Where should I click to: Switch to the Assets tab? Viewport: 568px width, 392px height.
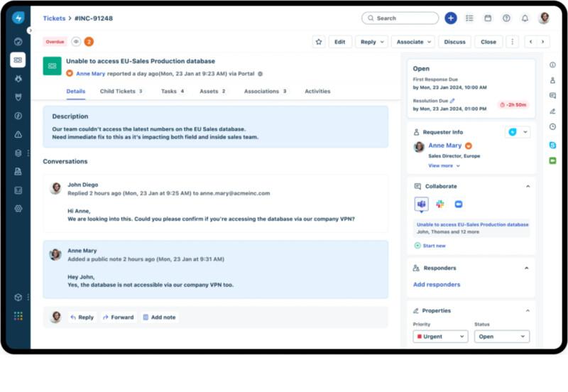pyautogui.click(x=212, y=92)
